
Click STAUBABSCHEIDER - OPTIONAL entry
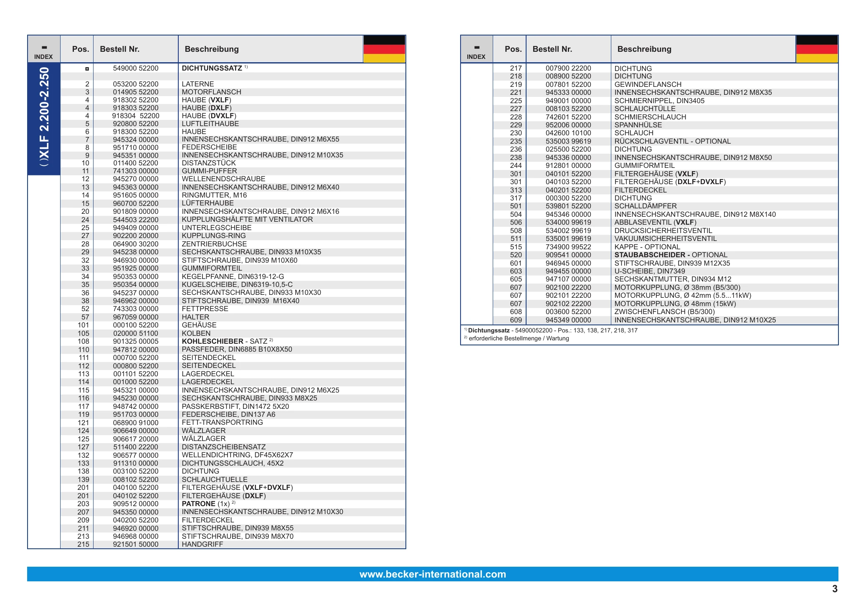(x=671, y=255)
